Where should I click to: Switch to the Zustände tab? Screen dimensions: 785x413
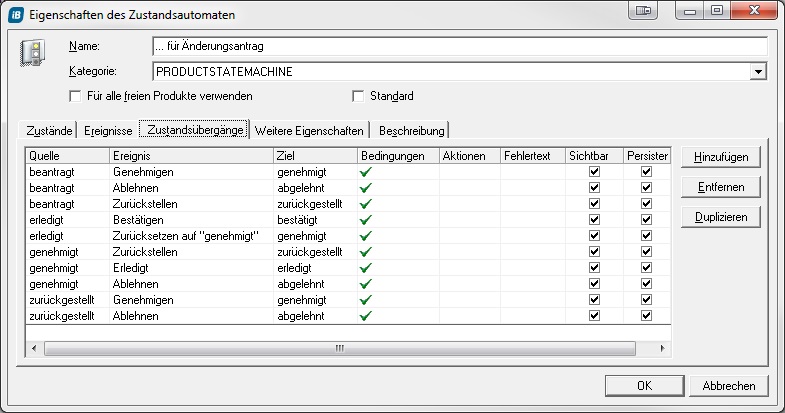(48, 130)
